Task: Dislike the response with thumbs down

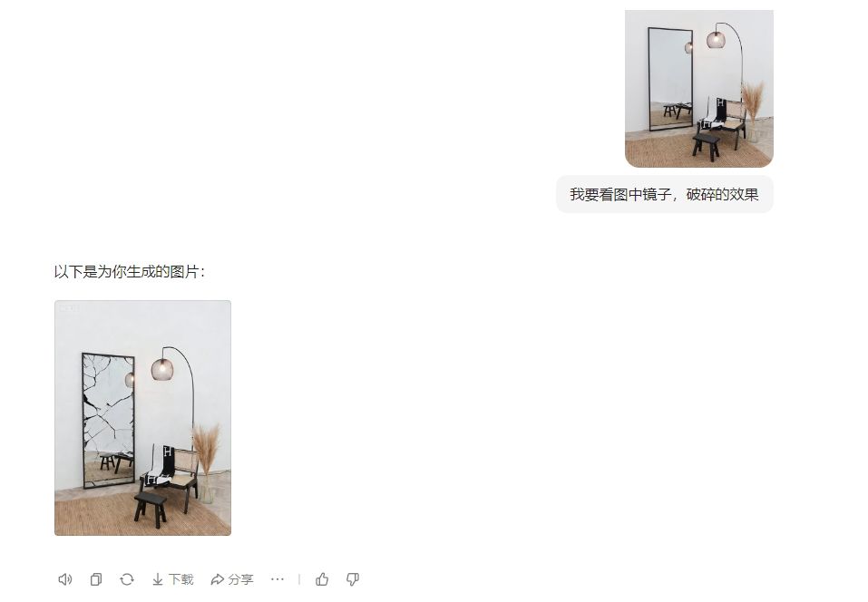Action: (x=353, y=579)
